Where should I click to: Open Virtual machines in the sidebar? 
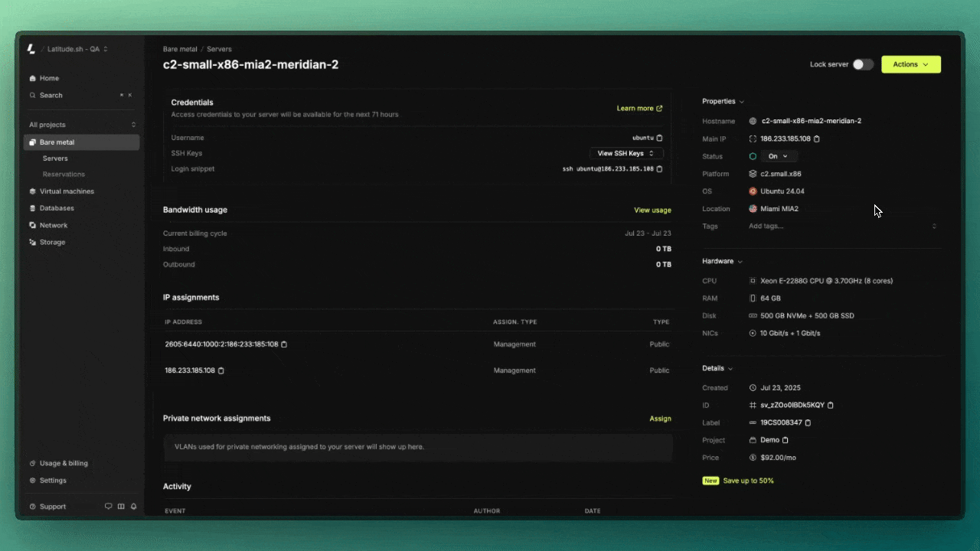tap(67, 191)
